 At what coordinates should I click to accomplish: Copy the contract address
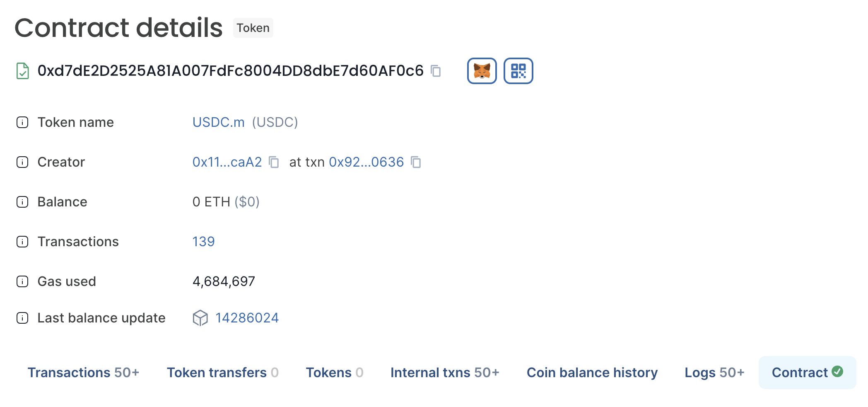tap(436, 71)
